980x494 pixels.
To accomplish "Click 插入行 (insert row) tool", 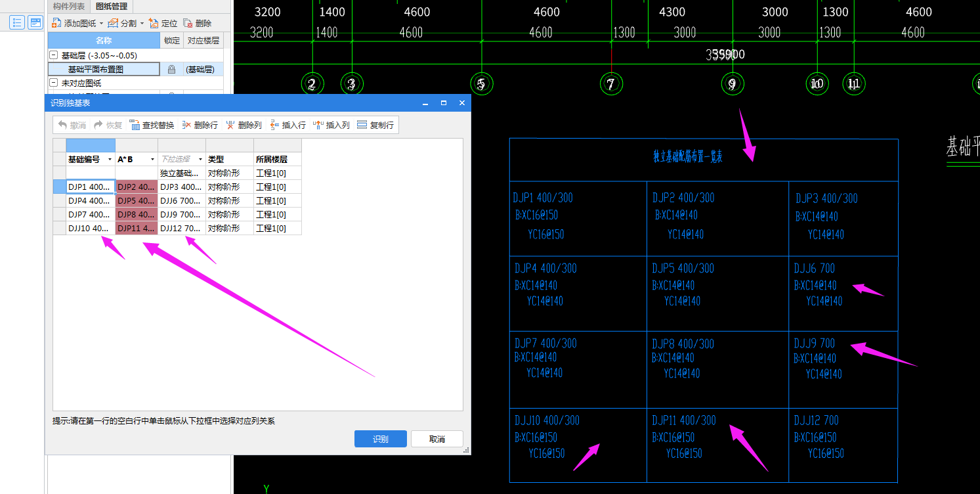I will pyautogui.click(x=288, y=125).
